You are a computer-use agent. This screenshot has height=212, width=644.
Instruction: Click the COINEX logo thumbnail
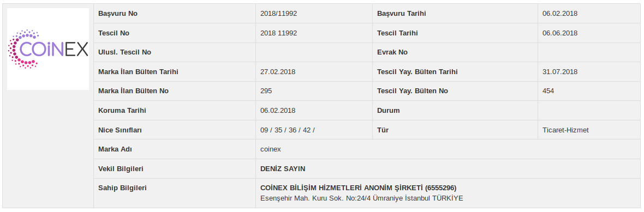pyautogui.click(x=48, y=49)
